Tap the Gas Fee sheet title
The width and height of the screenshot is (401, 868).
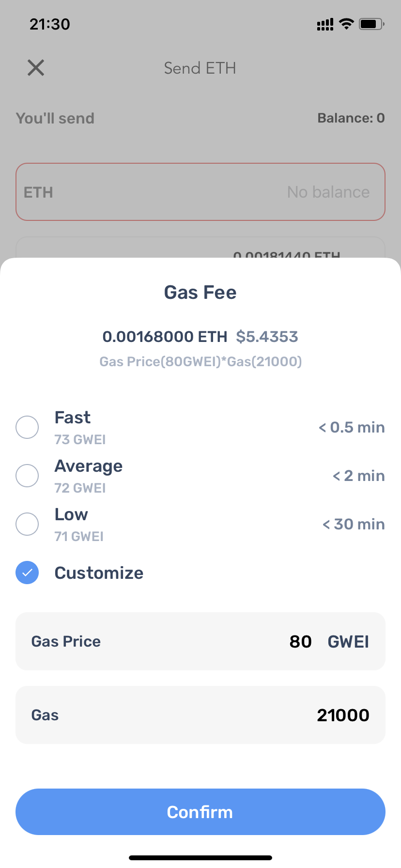pos(200,293)
